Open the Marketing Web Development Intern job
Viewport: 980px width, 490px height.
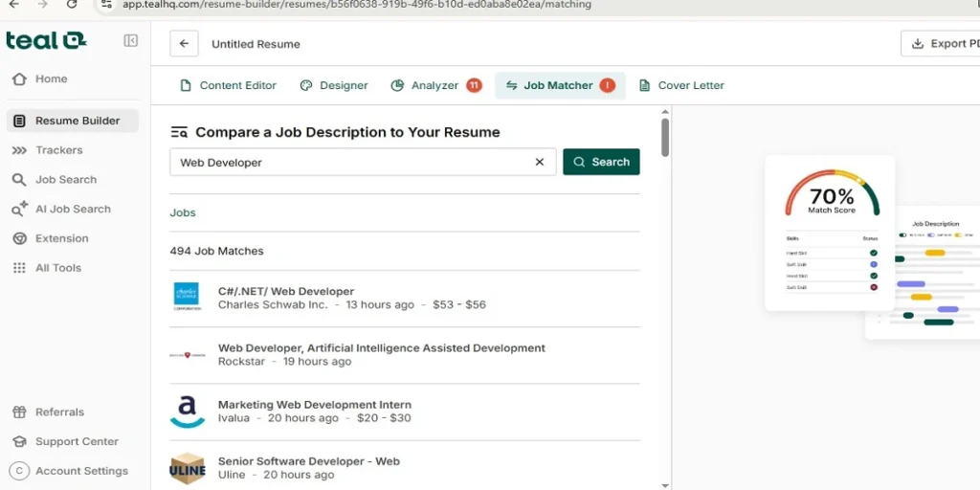[x=405, y=412]
